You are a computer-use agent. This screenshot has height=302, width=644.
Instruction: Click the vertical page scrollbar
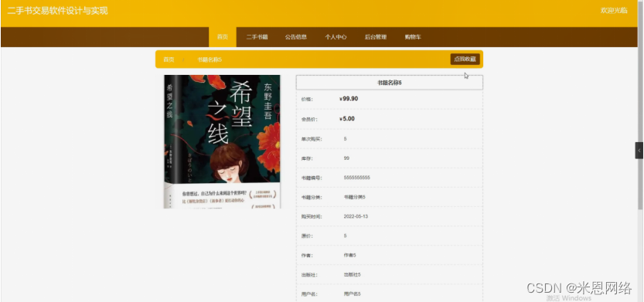pos(640,107)
